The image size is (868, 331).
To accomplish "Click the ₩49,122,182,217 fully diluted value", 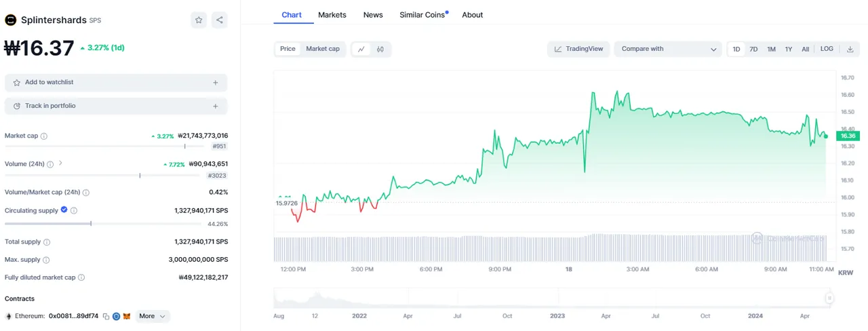I will point(203,277).
